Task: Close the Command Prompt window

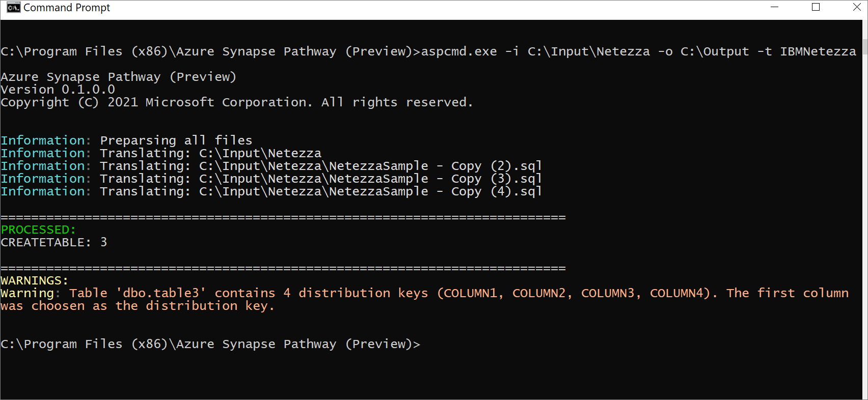Action: coord(857,7)
